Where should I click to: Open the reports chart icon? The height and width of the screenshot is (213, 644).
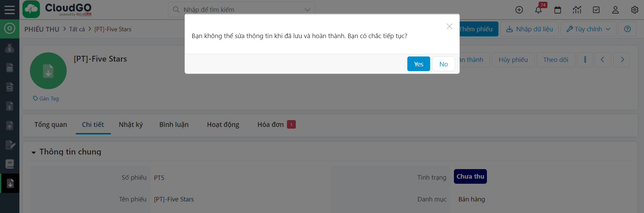(x=577, y=10)
